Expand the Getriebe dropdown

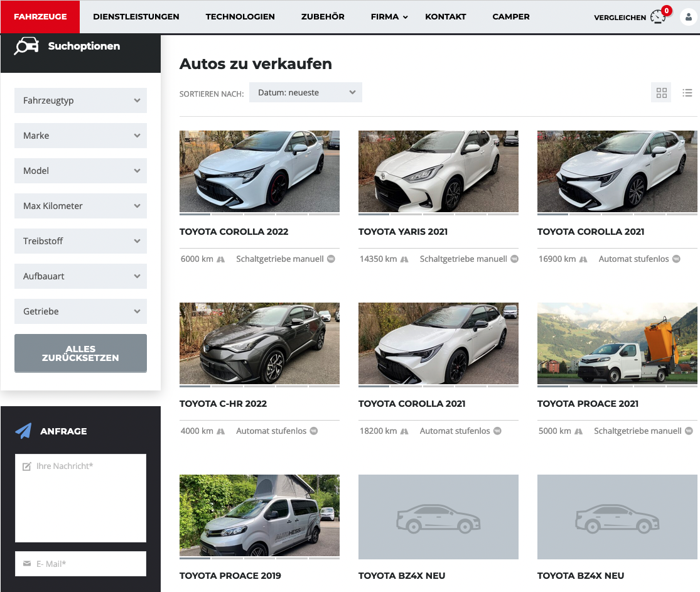click(80, 311)
